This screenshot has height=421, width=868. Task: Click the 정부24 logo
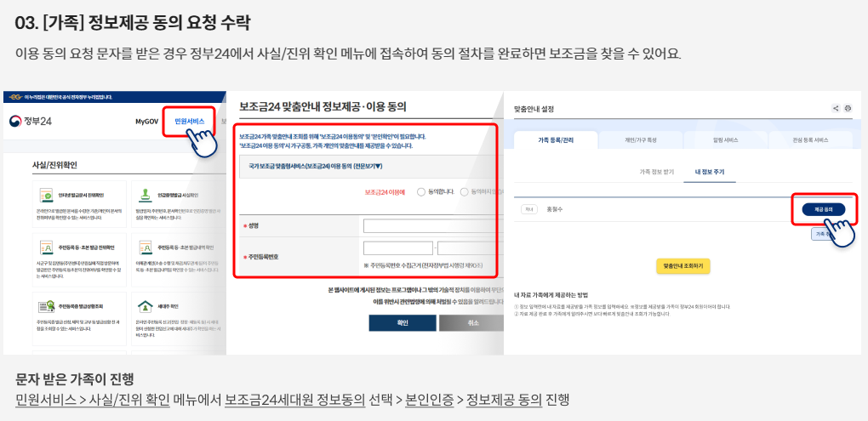pyautogui.click(x=31, y=122)
